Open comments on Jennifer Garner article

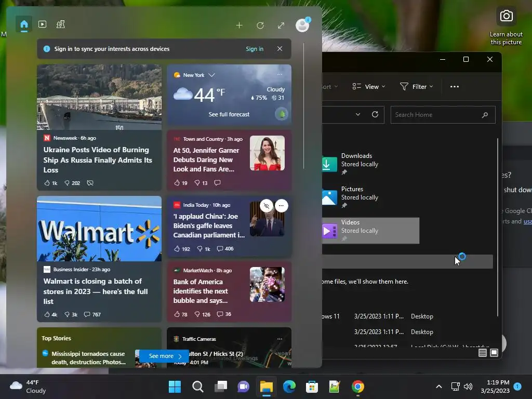point(218,183)
